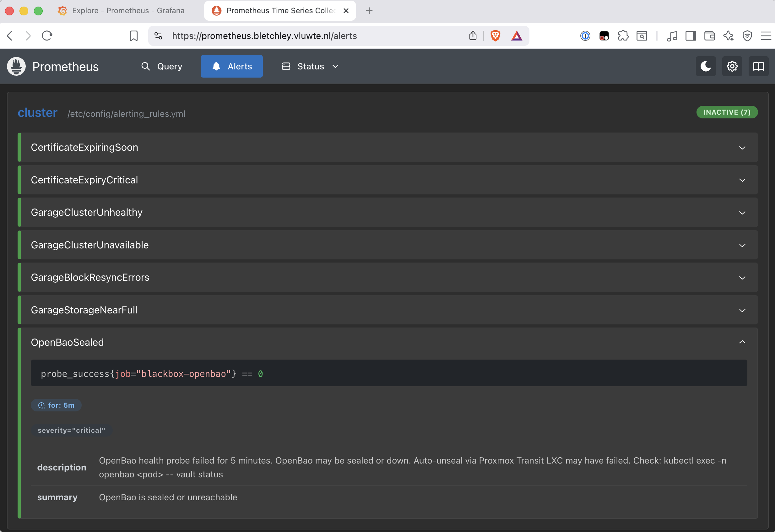This screenshot has height=532, width=775.
Task: Click the page search toolbar icon
Action: pos(642,36)
